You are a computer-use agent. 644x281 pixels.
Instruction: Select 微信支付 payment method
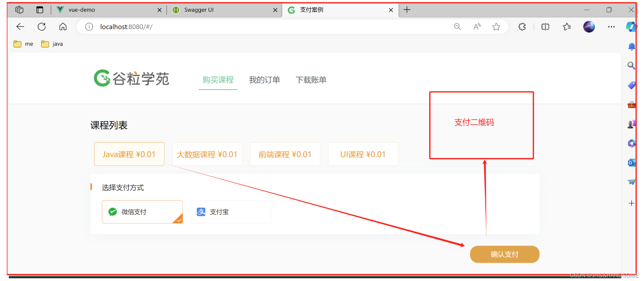pyautogui.click(x=142, y=212)
